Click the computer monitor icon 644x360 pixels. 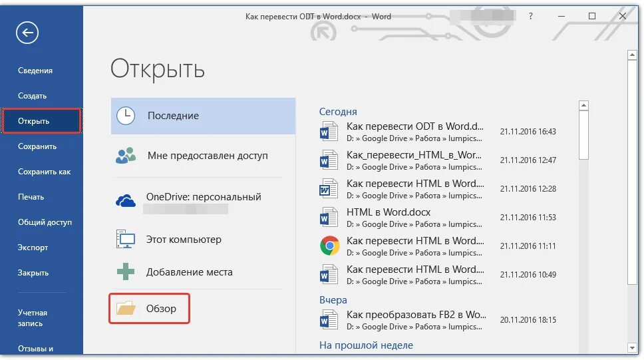(125, 239)
